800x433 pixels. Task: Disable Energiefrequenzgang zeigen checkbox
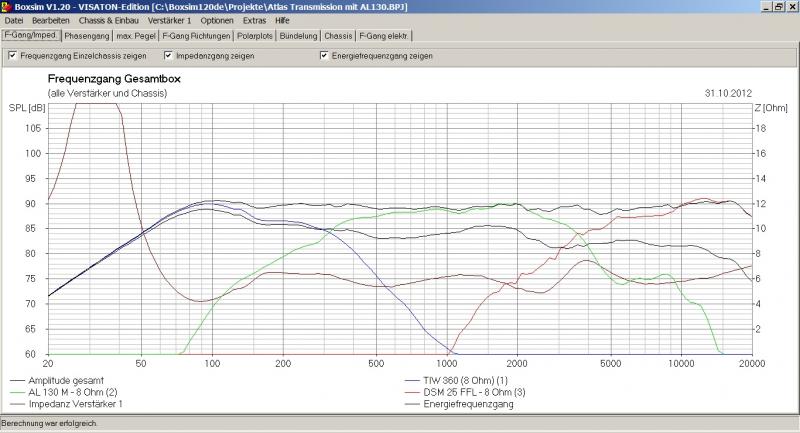coord(324,56)
